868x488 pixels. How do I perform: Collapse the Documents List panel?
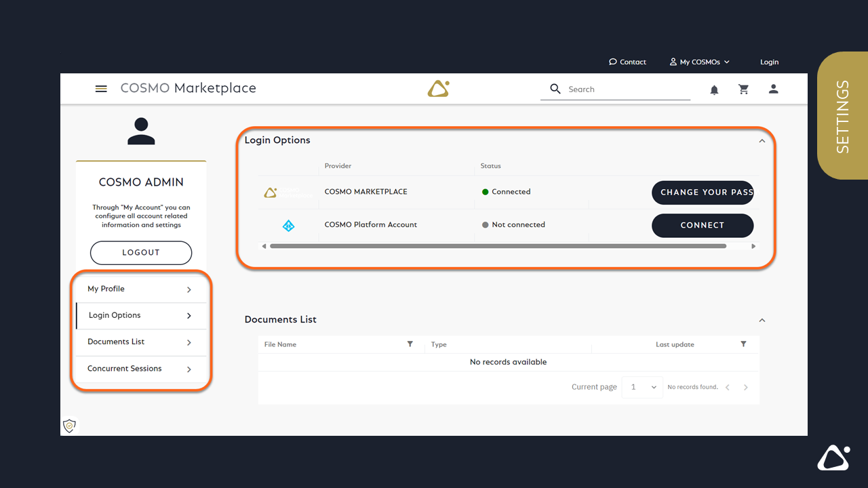(x=762, y=320)
